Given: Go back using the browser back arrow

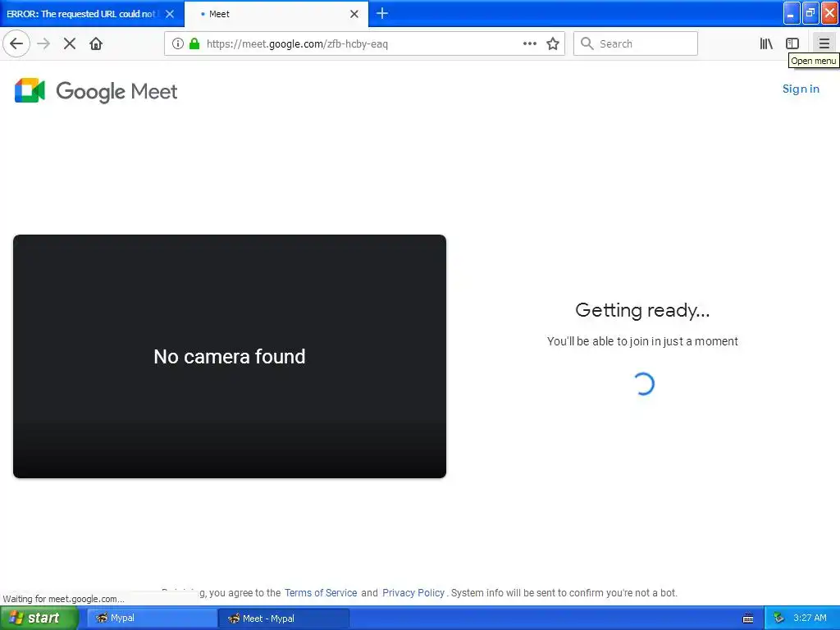Looking at the screenshot, I should (16, 43).
